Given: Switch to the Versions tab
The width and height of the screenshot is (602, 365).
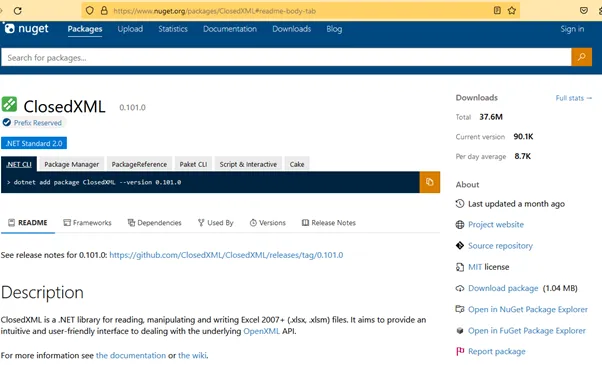Looking at the screenshot, I should 268,223.
